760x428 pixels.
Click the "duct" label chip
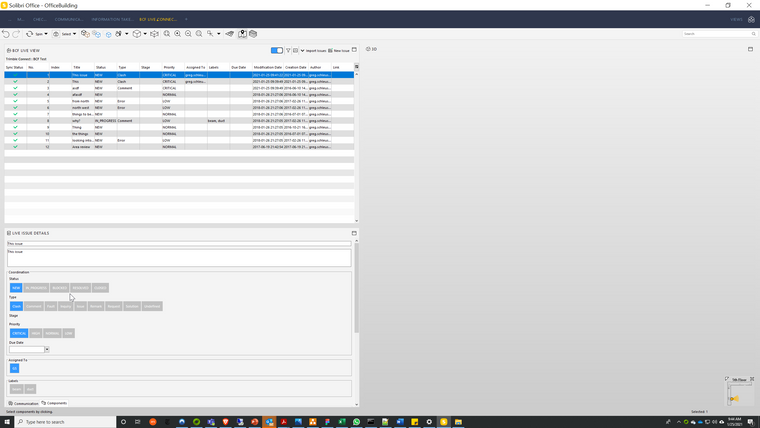click(x=30, y=389)
